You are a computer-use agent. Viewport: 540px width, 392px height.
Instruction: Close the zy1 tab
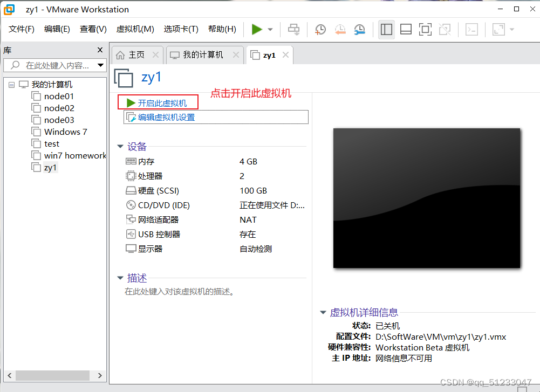tap(285, 54)
